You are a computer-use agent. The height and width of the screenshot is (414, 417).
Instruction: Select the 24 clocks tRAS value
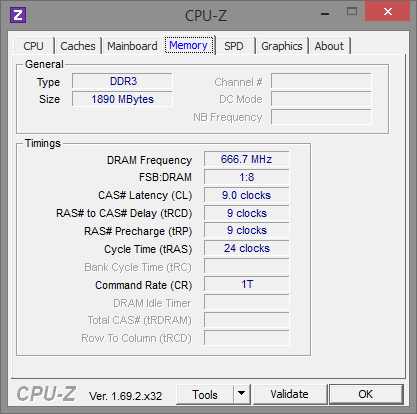[247, 248]
